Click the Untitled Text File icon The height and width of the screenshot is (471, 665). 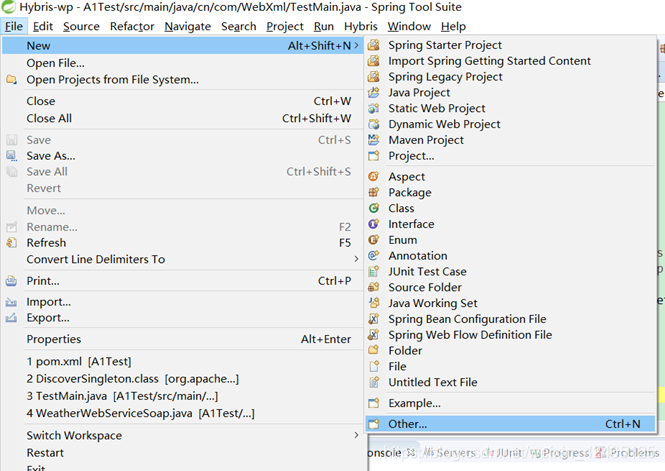[374, 382]
